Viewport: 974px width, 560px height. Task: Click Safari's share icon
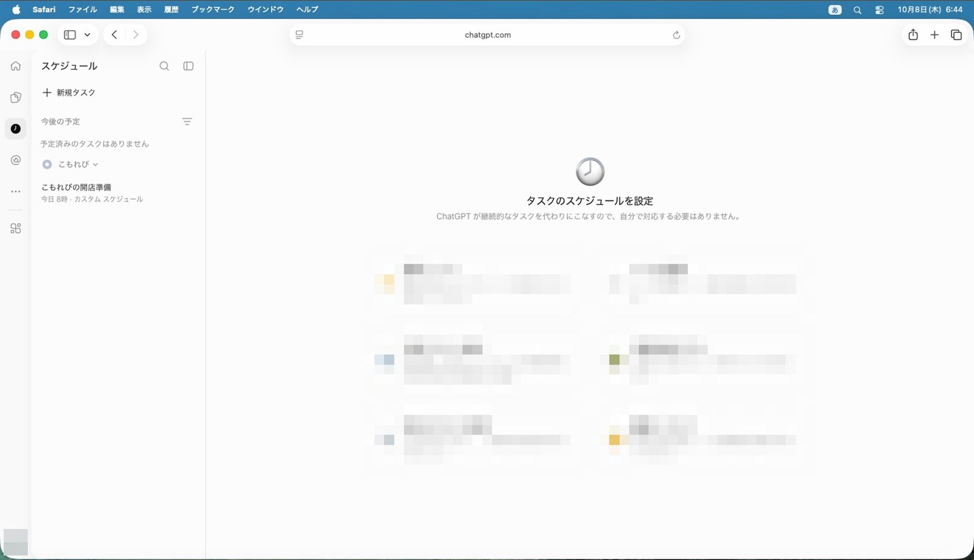point(913,35)
